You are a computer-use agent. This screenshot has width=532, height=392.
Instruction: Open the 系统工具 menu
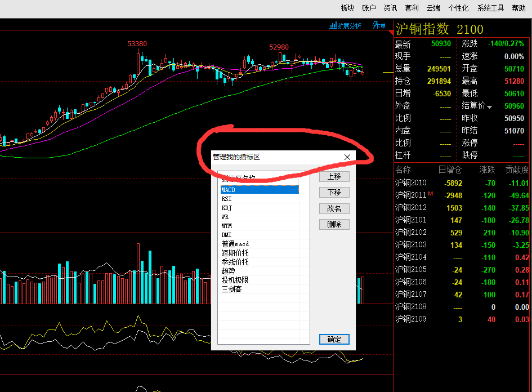point(490,8)
